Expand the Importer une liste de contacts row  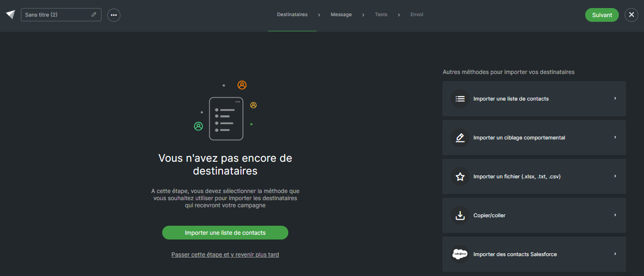click(x=615, y=99)
